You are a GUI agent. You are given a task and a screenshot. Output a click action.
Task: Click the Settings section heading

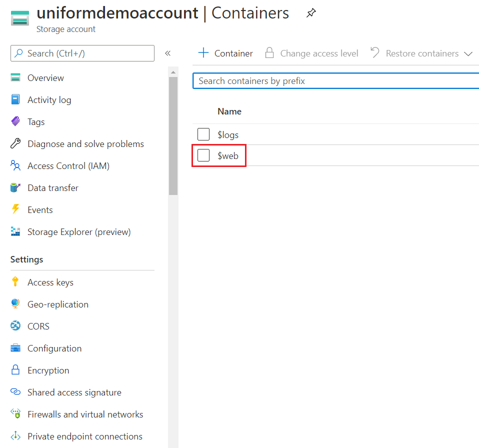point(27,259)
